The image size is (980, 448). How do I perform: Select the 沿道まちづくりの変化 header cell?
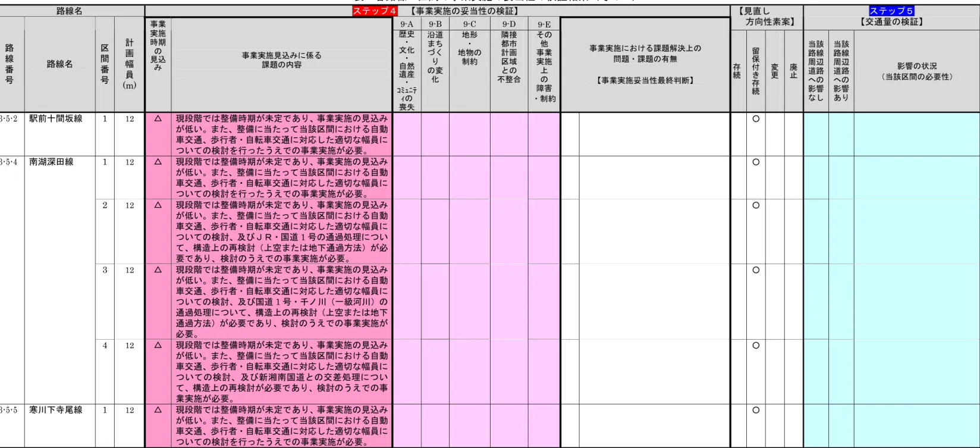[x=435, y=57]
